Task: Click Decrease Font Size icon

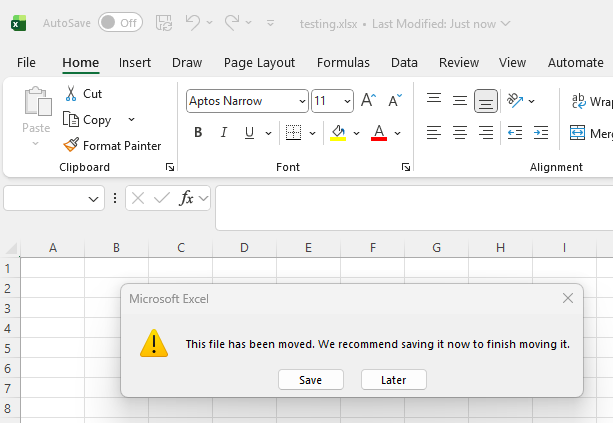Action: [395, 100]
